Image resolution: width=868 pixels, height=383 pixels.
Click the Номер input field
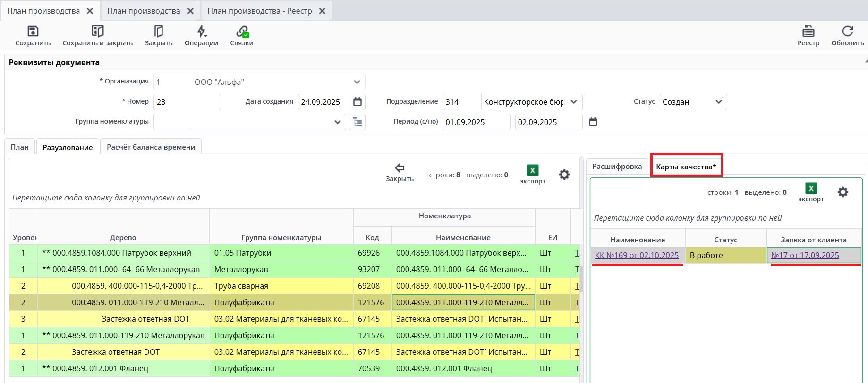187,102
